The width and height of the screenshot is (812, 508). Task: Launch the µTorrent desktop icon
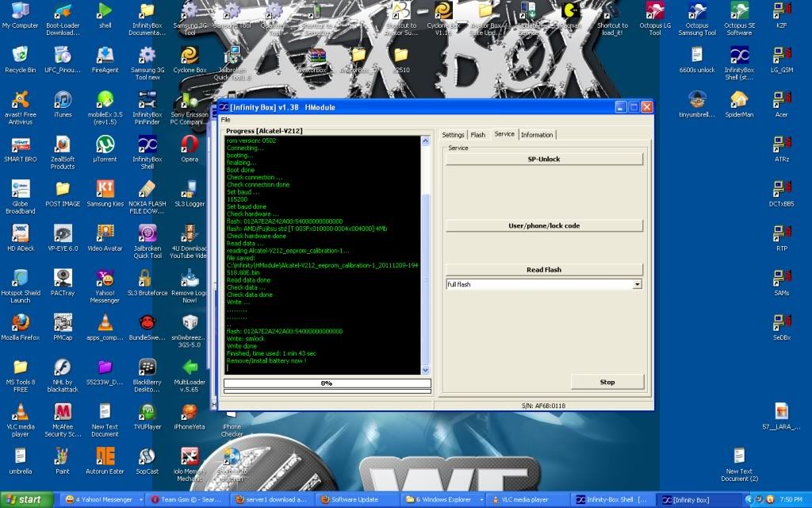point(105,144)
